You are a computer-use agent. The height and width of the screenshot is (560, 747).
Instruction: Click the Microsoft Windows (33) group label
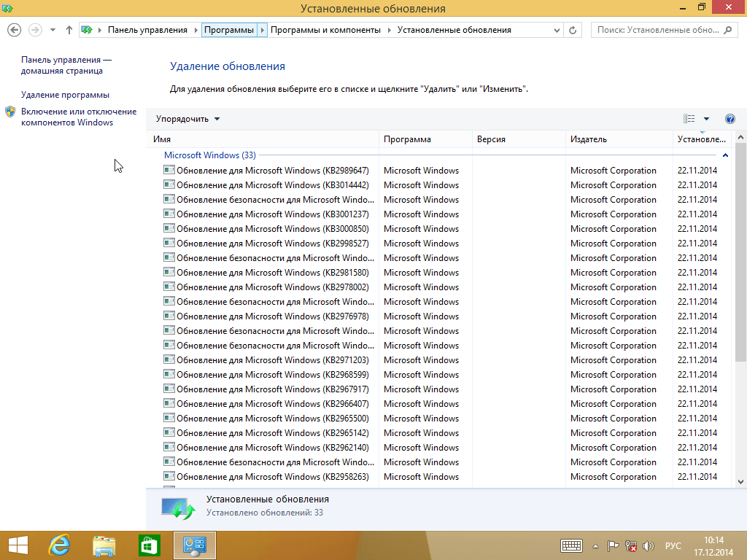(x=209, y=155)
